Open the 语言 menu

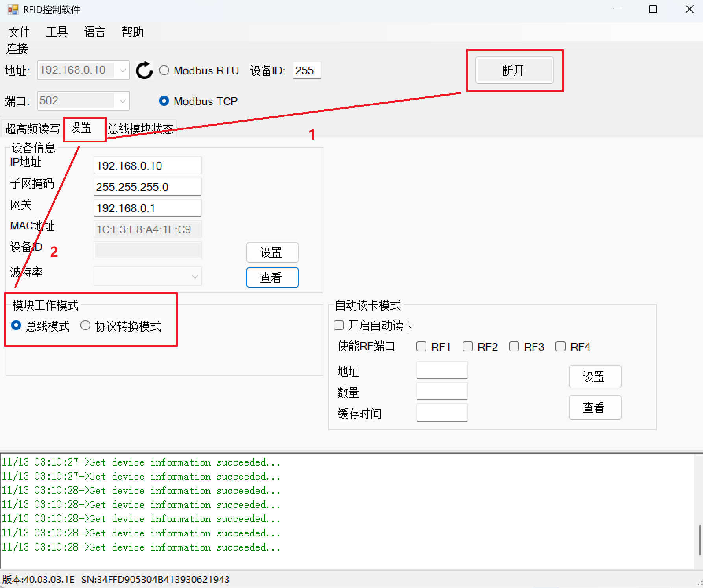(95, 32)
